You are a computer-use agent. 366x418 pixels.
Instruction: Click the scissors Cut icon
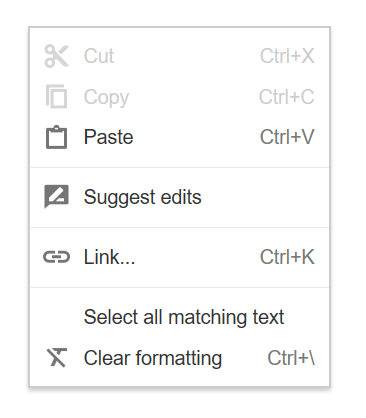pos(56,56)
